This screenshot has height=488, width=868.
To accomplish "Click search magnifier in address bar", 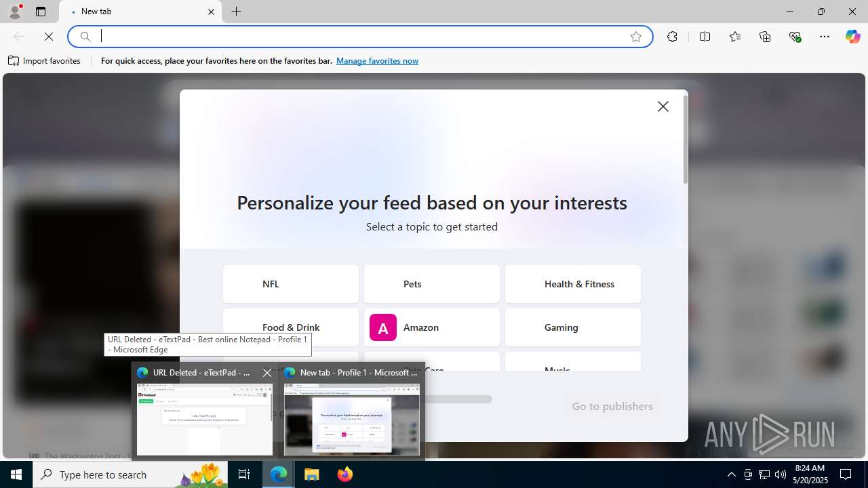I will 85,37.
